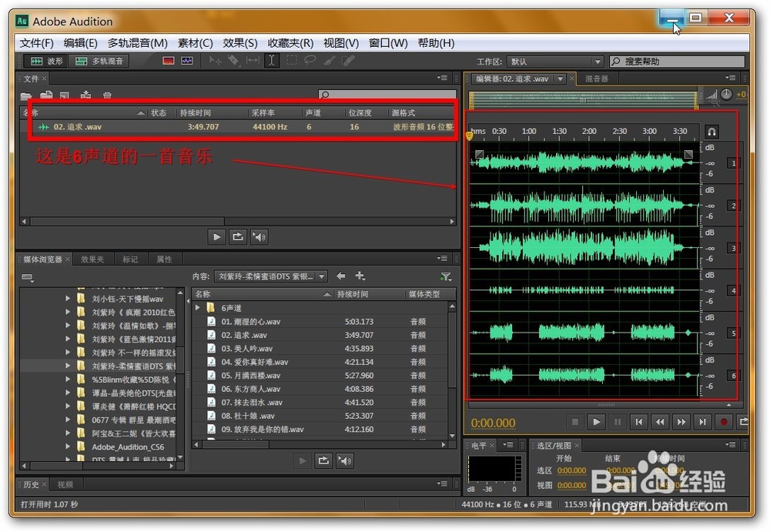Screen dimensions: 770x532
Task: Select 08. 杜十娘 .wav in Media Browser
Action: 247,416
